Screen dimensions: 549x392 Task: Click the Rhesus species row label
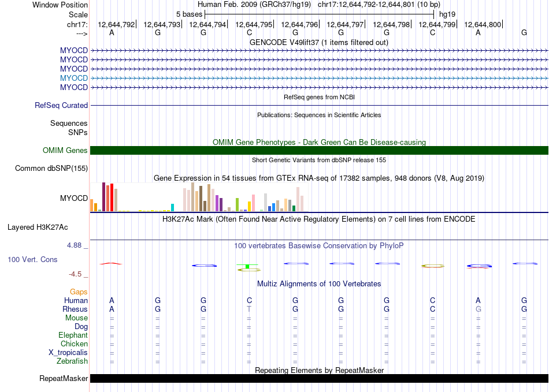pyautogui.click(x=75, y=309)
